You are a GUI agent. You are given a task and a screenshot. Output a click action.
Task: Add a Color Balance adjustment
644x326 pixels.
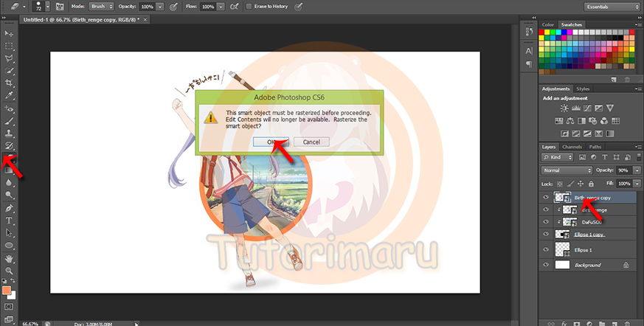point(570,121)
